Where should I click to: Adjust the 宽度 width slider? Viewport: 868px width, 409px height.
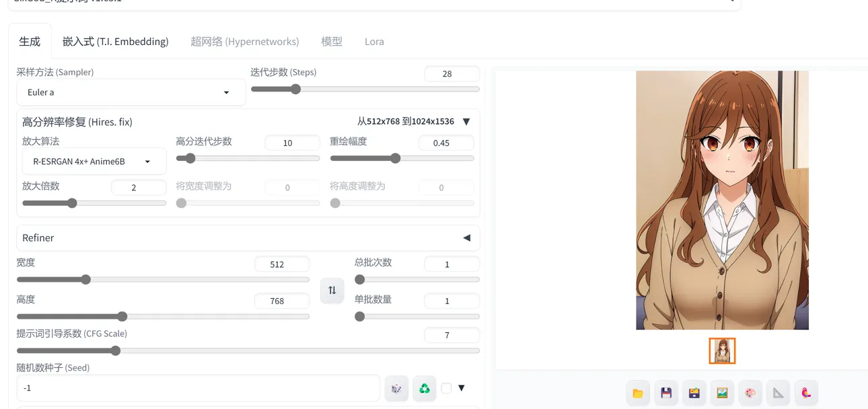[x=163, y=279]
